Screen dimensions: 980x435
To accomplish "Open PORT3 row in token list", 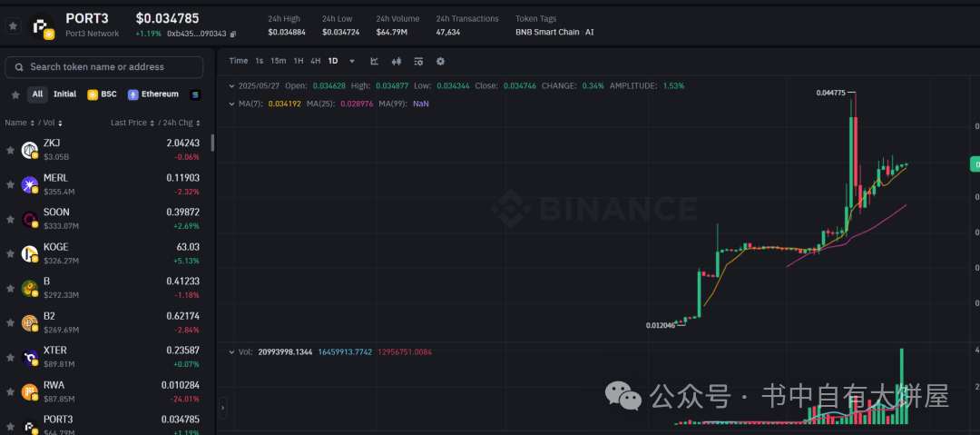I will [105, 424].
